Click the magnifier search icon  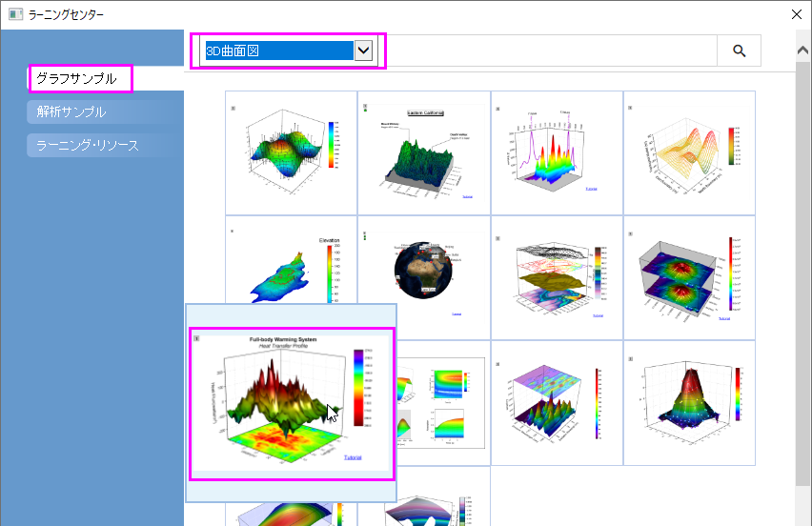coord(739,51)
